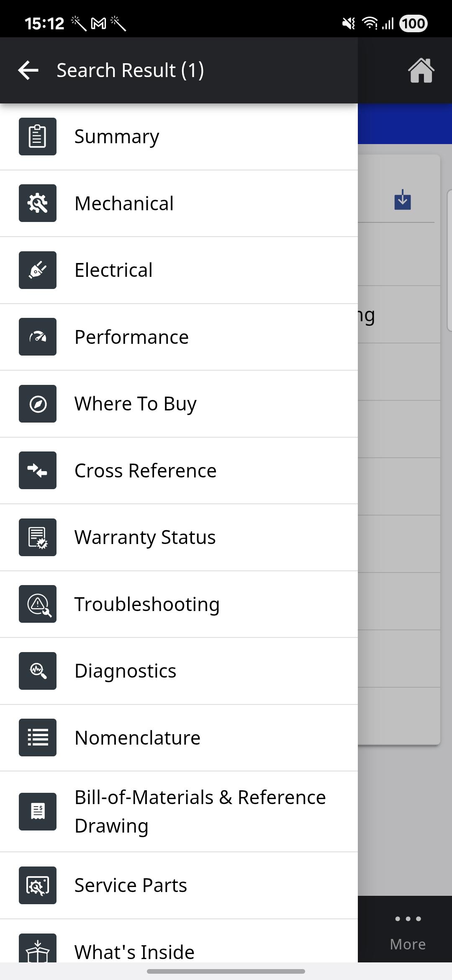Screen dimensions: 452x980
Task: Tap the Warranty Status certificate icon
Action: point(38,537)
